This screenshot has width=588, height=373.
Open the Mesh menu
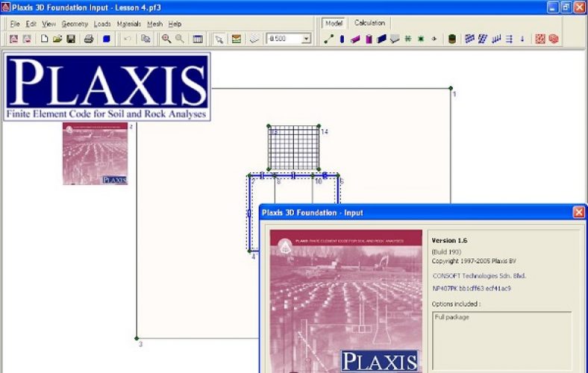coord(154,24)
